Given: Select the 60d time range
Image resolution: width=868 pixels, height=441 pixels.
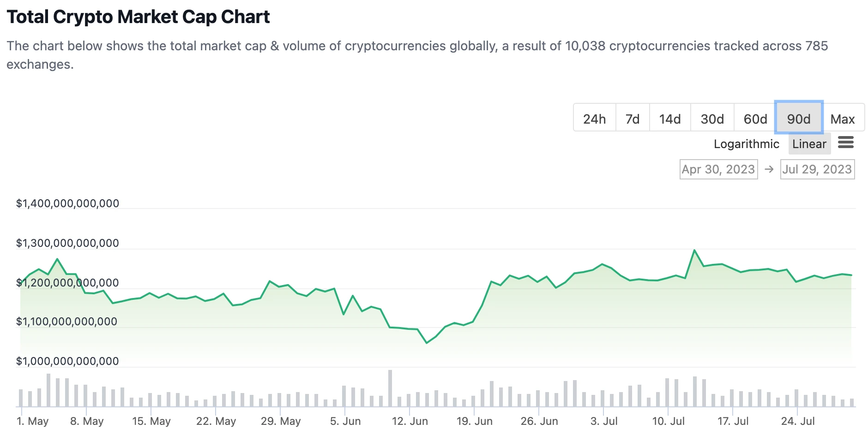Looking at the screenshot, I should coord(755,119).
